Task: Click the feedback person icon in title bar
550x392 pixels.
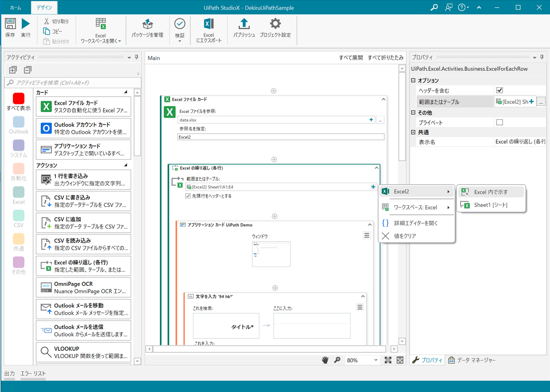Action: (x=449, y=7)
